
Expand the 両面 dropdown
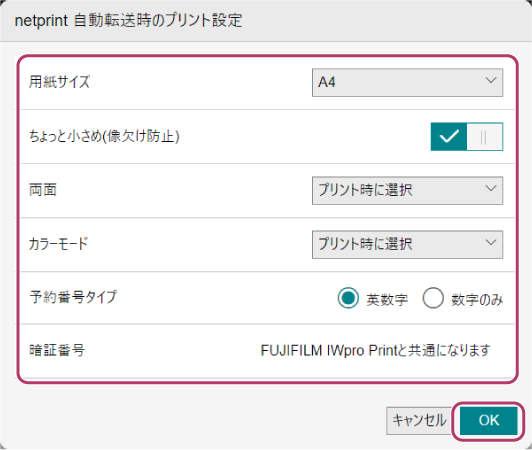[x=407, y=190]
